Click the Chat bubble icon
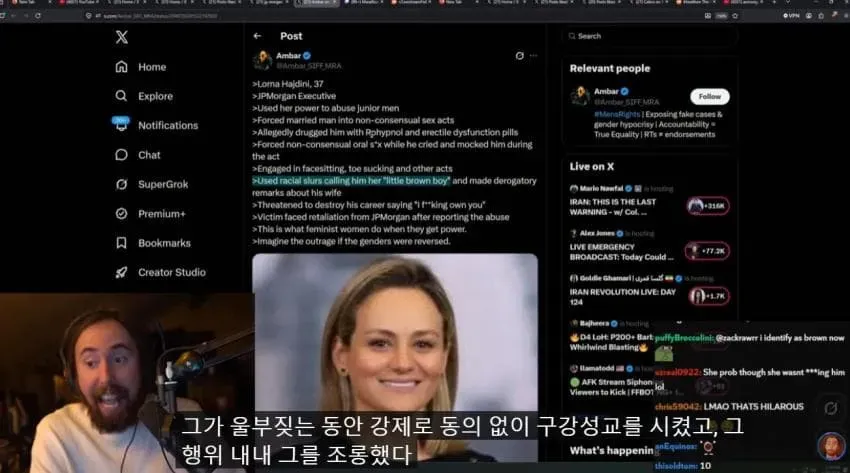Screen dimensions: 850x473 tap(121, 155)
